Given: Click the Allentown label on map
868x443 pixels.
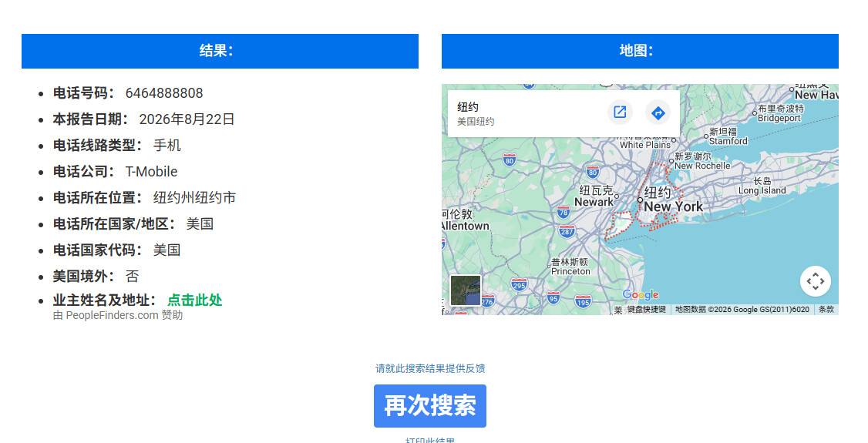Looking at the screenshot, I should coord(466,227).
